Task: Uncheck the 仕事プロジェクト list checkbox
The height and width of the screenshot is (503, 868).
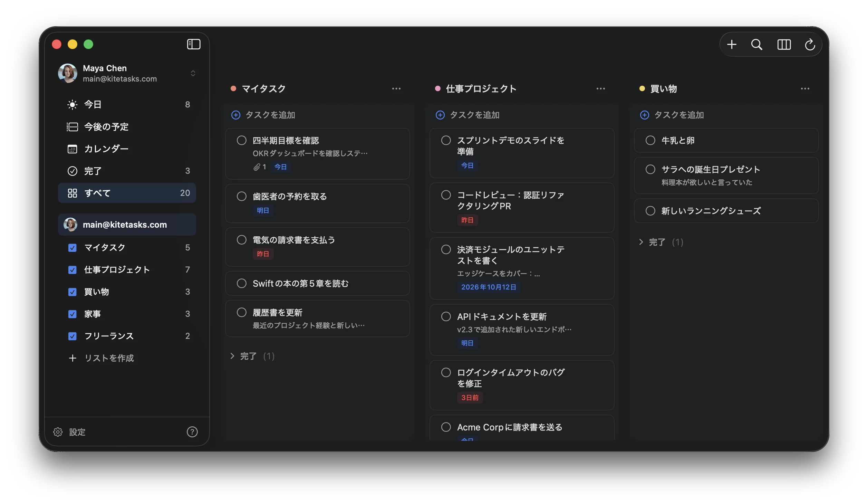Action: [x=72, y=270]
